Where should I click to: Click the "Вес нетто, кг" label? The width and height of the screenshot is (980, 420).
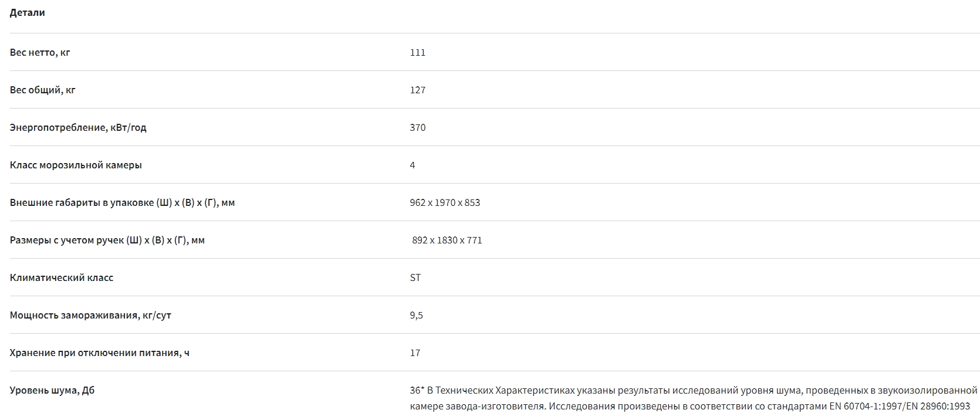pyautogui.click(x=40, y=53)
